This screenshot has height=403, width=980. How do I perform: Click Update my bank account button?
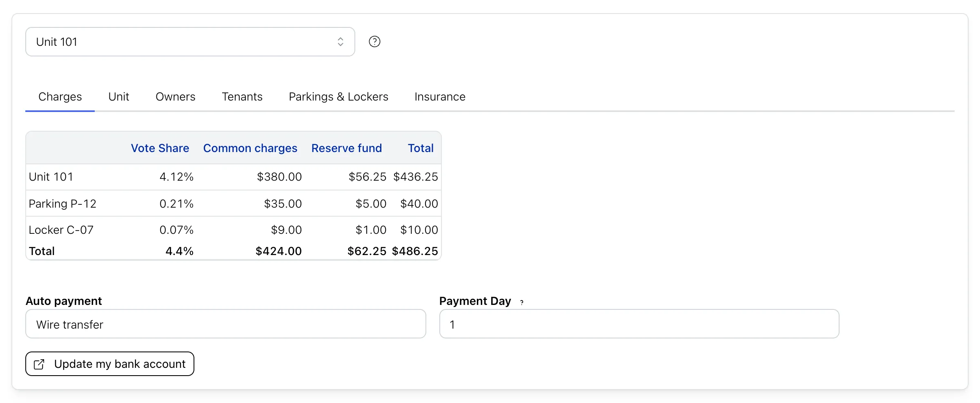click(110, 364)
